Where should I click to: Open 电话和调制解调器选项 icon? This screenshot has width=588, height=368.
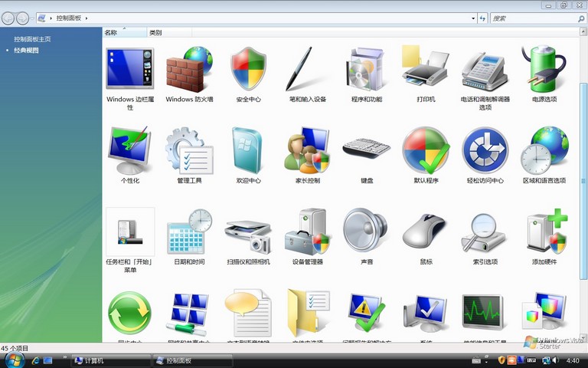(x=485, y=71)
